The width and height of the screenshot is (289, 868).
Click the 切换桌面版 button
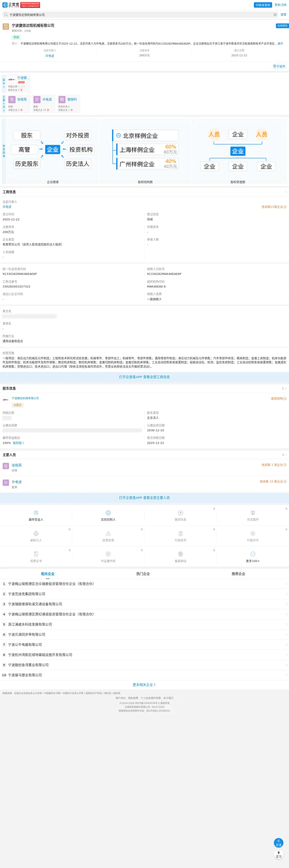tap(263, 5)
